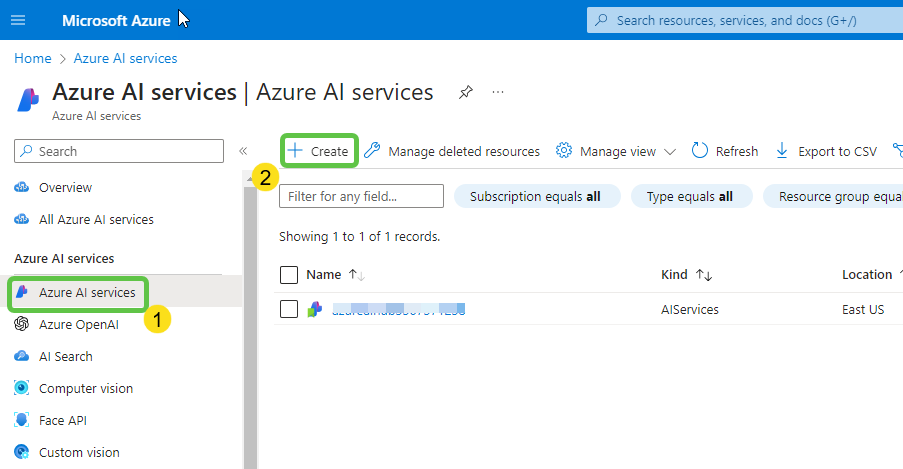Select the Overview sidebar item

pyautogui.click(x=65, y=187)
